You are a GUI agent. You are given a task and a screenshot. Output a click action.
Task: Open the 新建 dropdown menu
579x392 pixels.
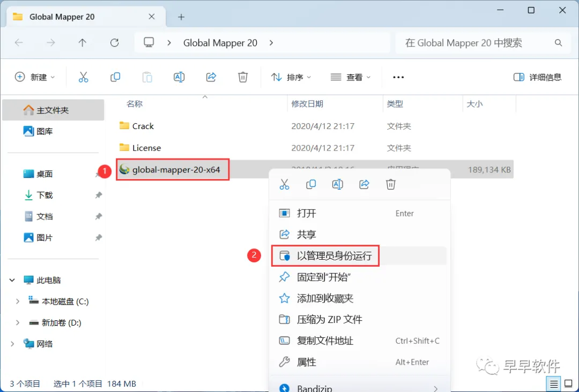(x=35, y=77)
